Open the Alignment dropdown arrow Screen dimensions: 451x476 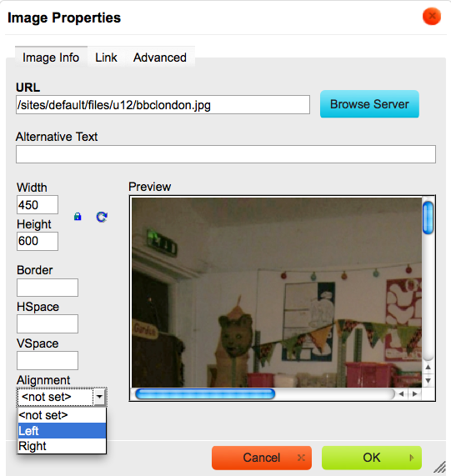(x=99, y=397)
